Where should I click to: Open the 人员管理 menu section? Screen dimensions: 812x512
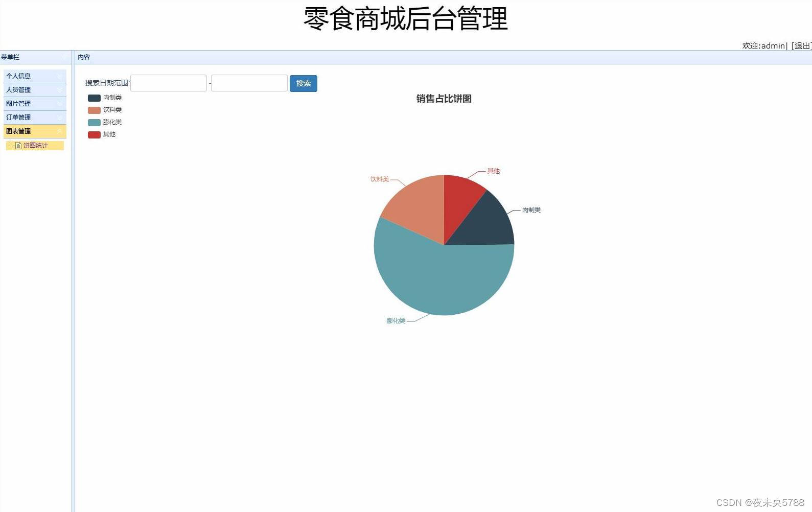35,90
